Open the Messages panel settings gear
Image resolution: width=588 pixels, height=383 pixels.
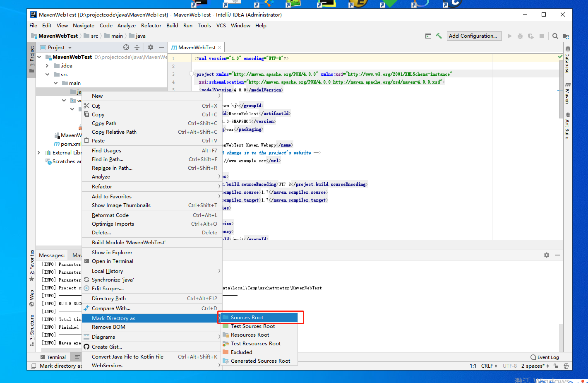tap(547, 255)
